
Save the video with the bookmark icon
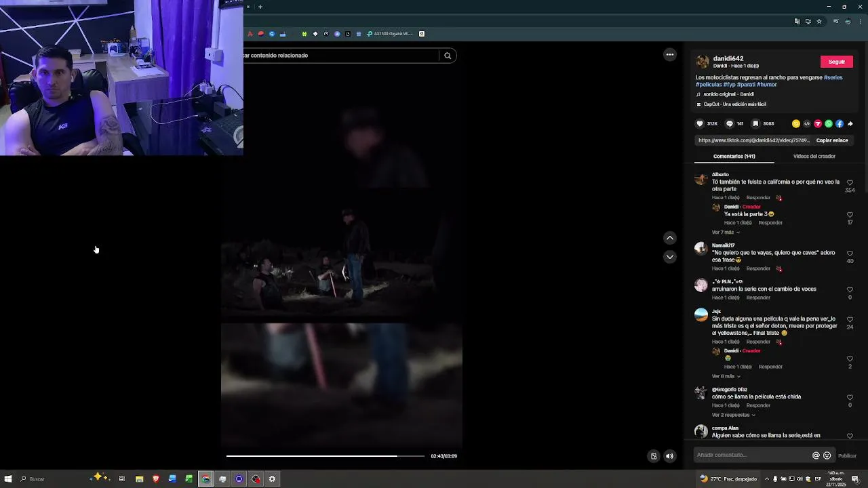click(x=755, y=124)
